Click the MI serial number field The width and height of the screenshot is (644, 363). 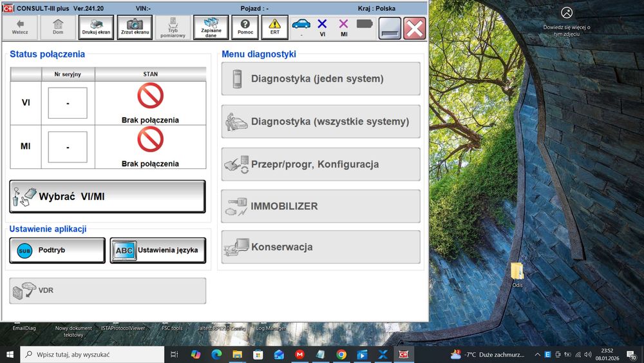68,147
